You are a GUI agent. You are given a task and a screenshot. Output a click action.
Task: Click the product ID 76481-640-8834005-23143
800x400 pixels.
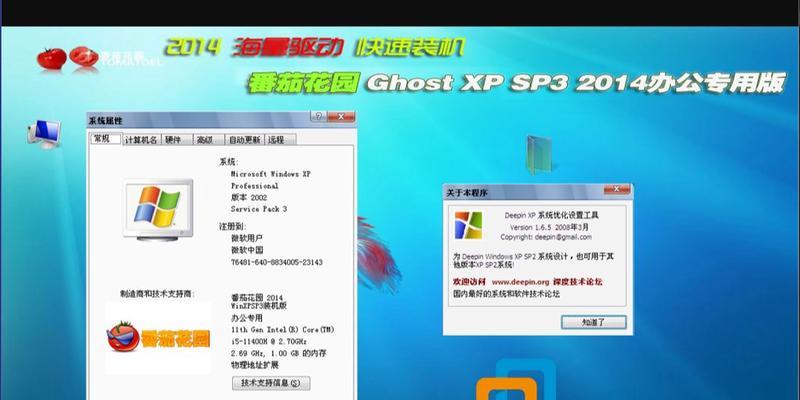277,262
